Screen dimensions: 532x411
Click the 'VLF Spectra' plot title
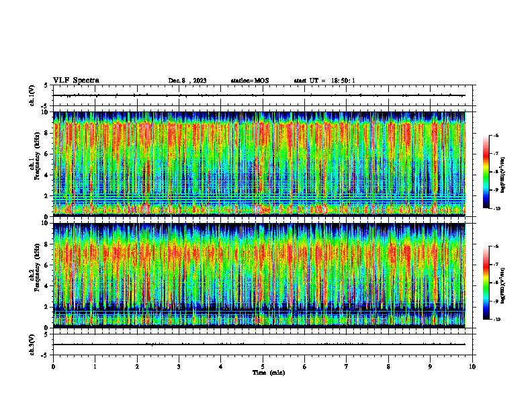click(76, 81)
